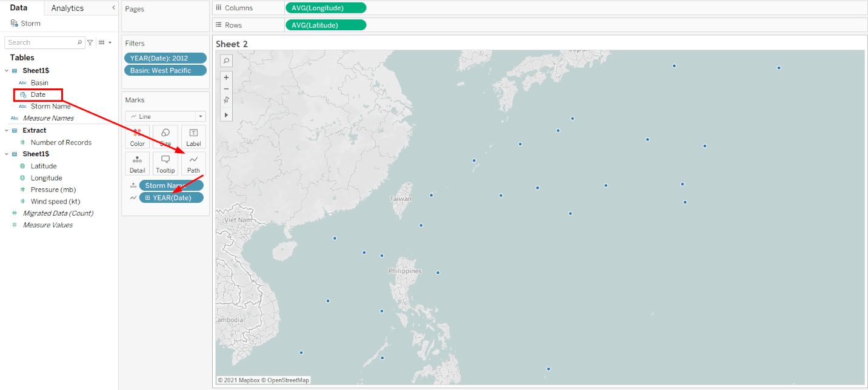Viewport: 868px width, 390px height.
Task: Zoom out on the map with the minus icon
Action: tap(226, 89)
